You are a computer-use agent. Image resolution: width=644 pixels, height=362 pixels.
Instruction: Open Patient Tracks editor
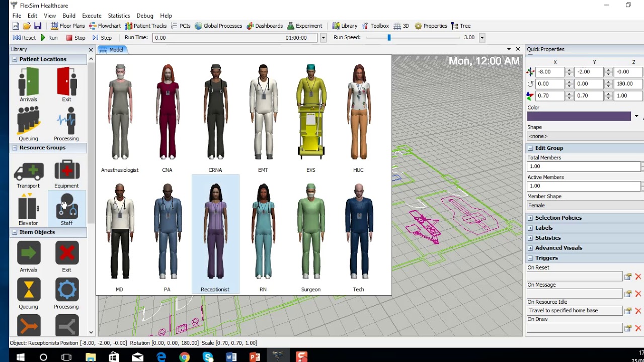click(146, 26)
